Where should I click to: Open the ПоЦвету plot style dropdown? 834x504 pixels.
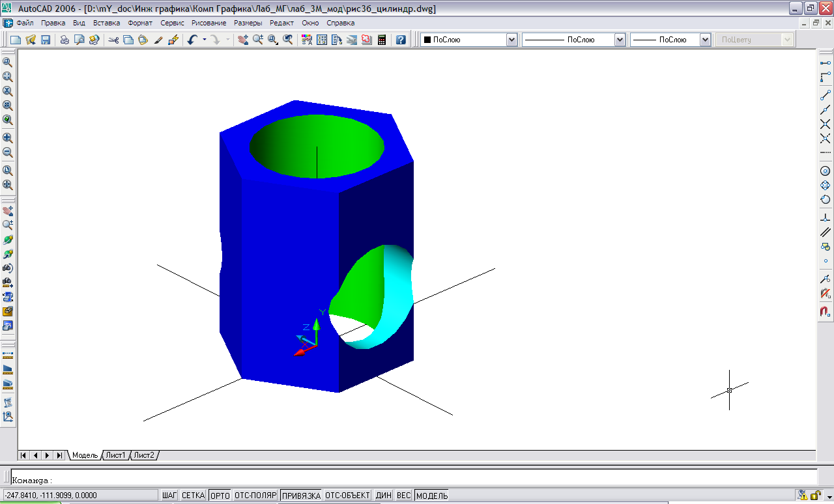[788, 40]
